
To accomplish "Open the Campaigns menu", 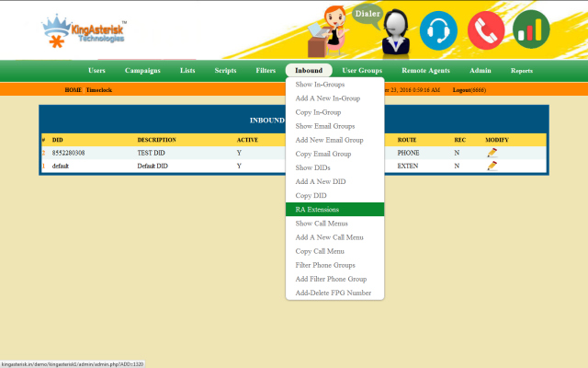I will coord(142,71).
